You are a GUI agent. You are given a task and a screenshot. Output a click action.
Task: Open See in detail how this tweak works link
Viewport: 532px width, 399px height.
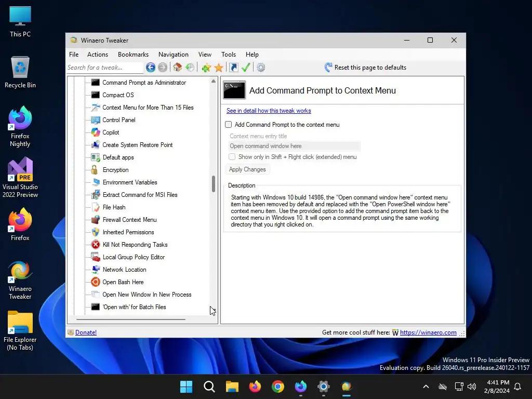coord(269,111)
